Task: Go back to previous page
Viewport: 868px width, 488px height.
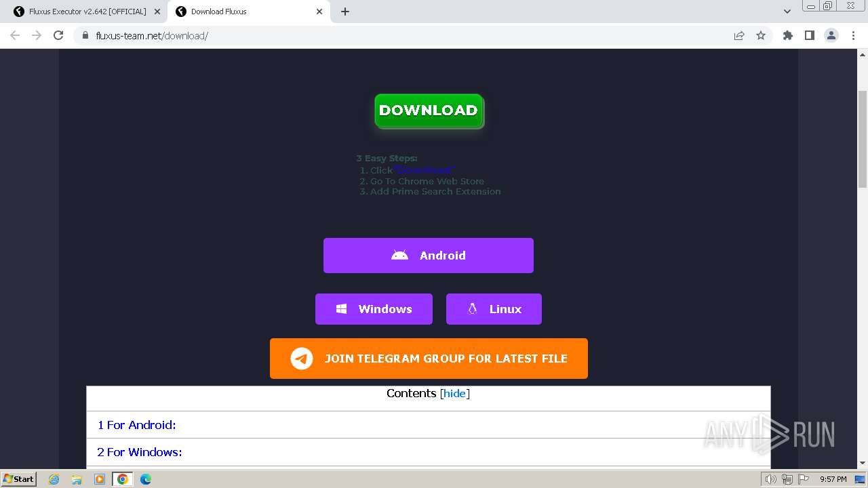Action: (x=15, y=35)
